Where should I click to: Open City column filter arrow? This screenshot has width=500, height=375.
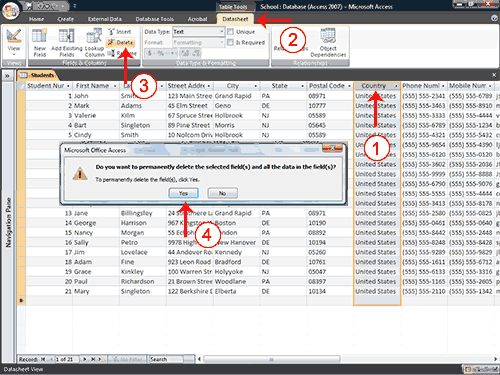(x=256, y=86)
